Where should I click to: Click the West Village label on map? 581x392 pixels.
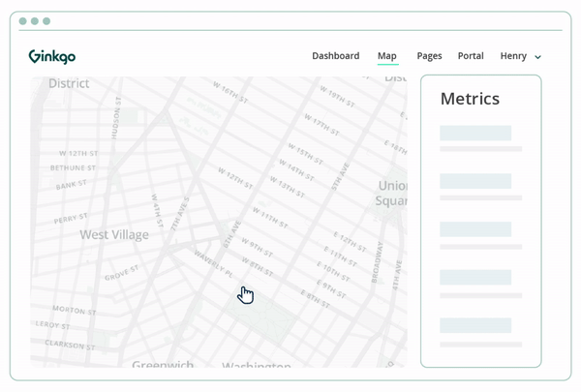click(114, 234)
